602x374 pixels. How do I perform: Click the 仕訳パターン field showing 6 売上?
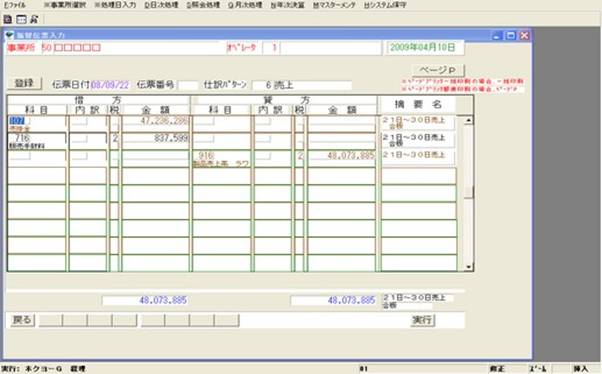tap(302, 85)
